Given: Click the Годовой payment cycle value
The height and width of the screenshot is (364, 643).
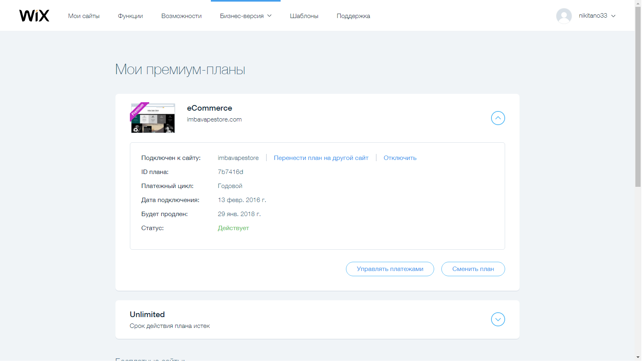Looking at the screenshot, I should [x=230, y=186].
